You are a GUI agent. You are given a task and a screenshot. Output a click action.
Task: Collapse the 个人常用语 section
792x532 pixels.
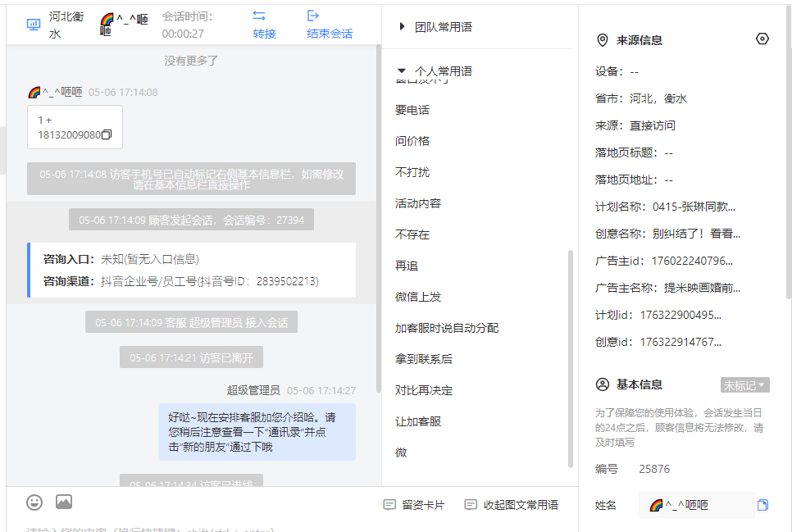tap(402, 70)
